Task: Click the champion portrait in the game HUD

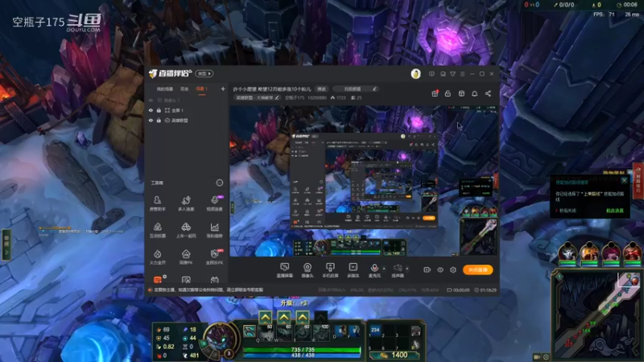Action: (220, 339)
